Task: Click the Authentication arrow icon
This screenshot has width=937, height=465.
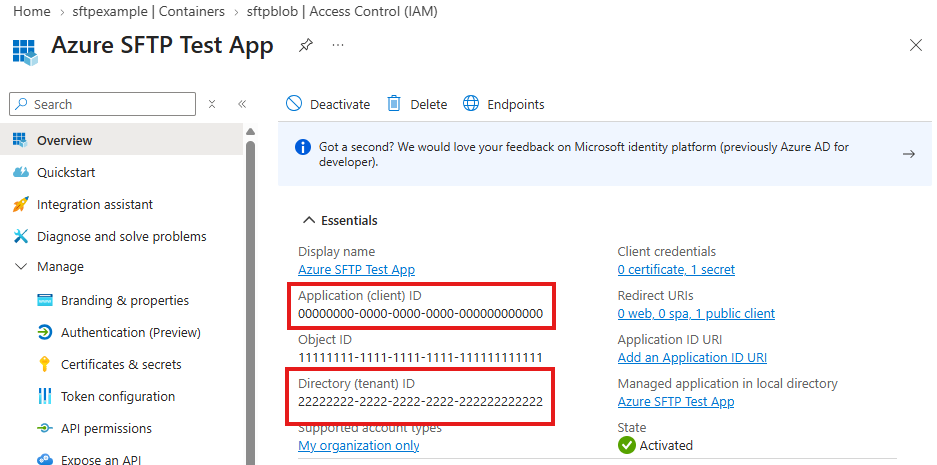Action: (x=45, y=332)
